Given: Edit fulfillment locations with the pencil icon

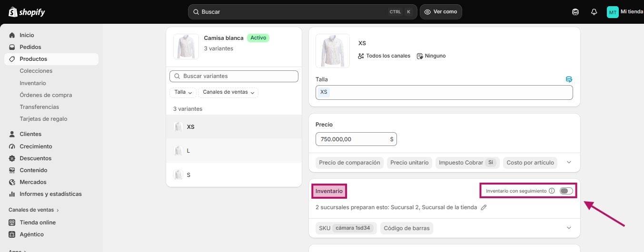Looking at the screenshot, I should pos(484,207).
